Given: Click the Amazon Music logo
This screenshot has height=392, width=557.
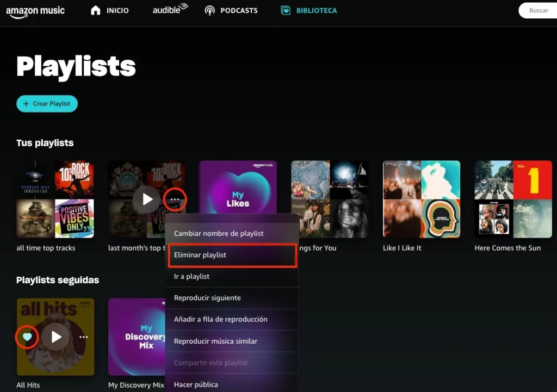Looking at the screenshot, I should 35,11.
